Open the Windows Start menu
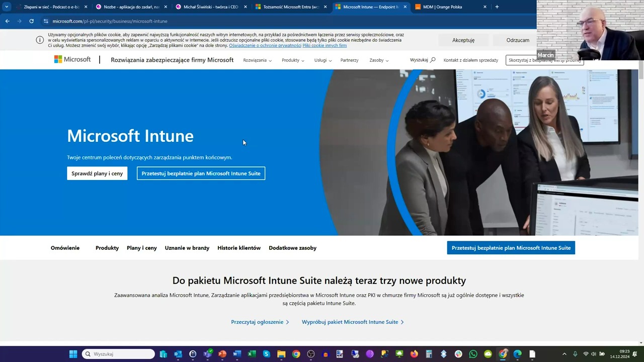 point(73,354)
